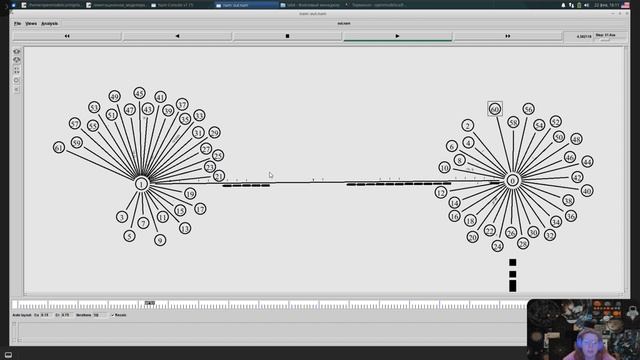Viewport: 640px width, 360px height.
Task: Click the zoom-in icon in the left toolbar
Action: 17,51
